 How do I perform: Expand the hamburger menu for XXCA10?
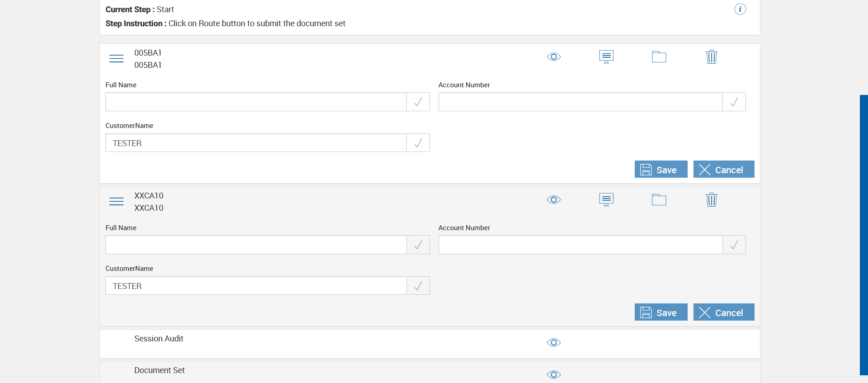pyautogui.click(x=116, y=202)
